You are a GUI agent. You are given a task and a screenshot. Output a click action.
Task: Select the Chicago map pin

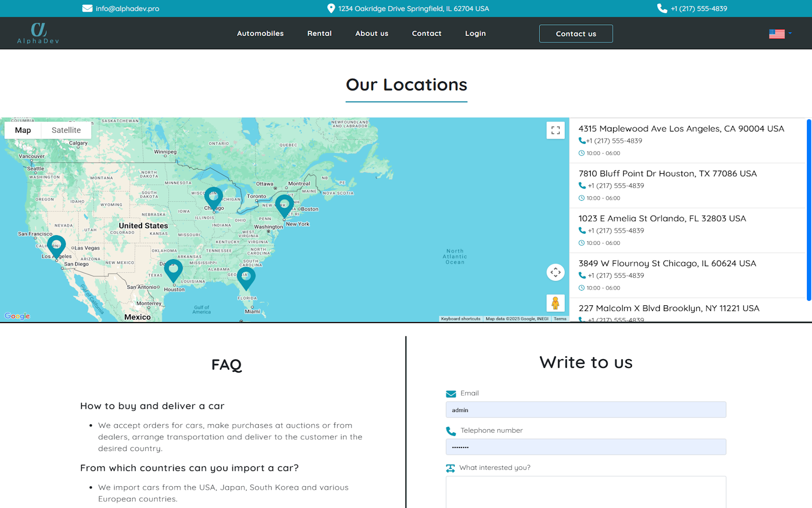pyautogui.click(x=214, y=197)
